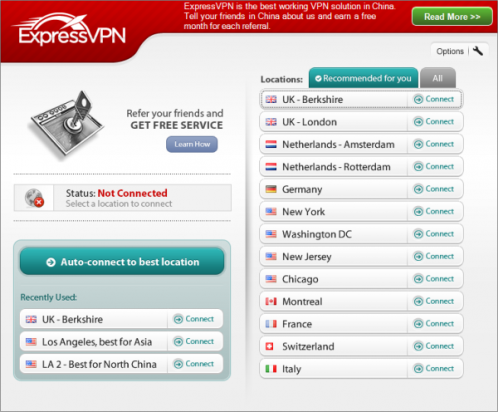Click the Switzerland flag icon
498x412 pixels.
pos(270,346)
